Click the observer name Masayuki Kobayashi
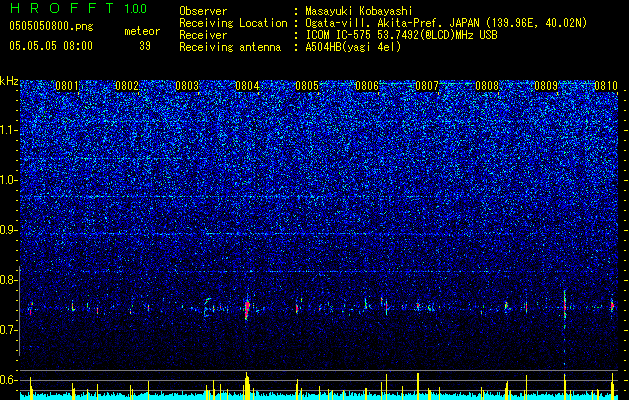The height and width of the screenshot is (400, 629). 359,11
